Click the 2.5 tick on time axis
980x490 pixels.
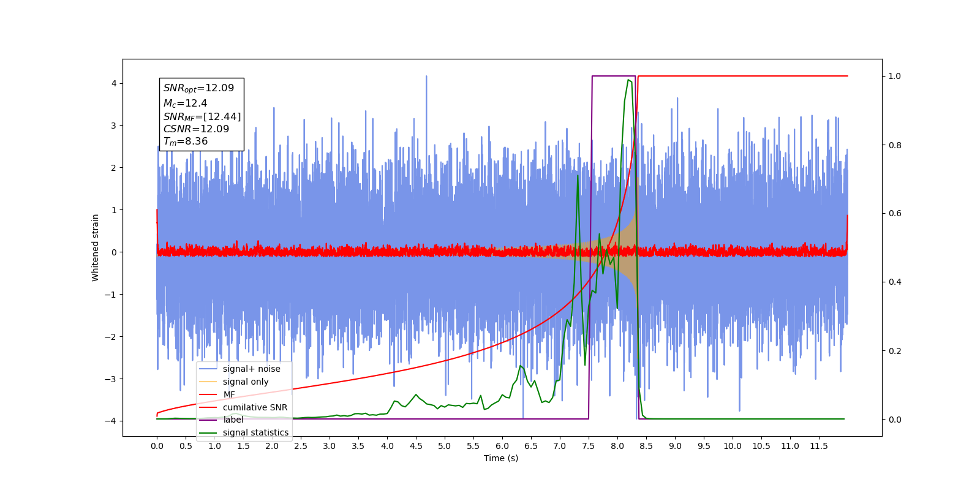(301, 446)
